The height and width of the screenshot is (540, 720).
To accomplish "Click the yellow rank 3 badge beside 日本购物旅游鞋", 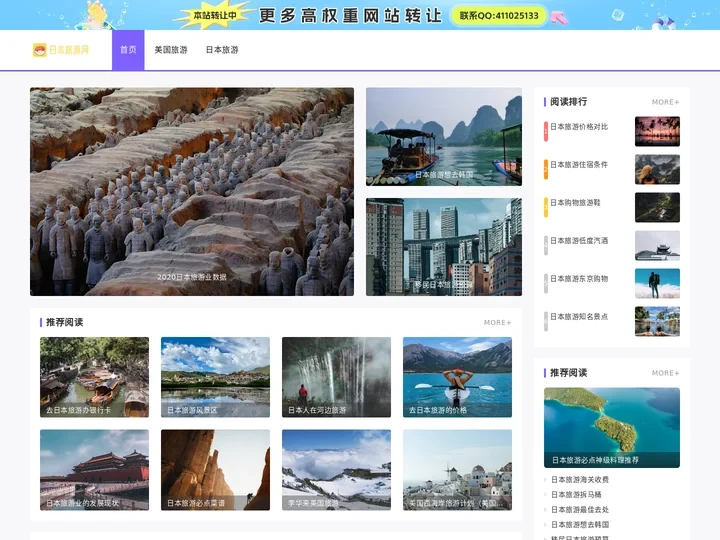I will coord(546,208).
